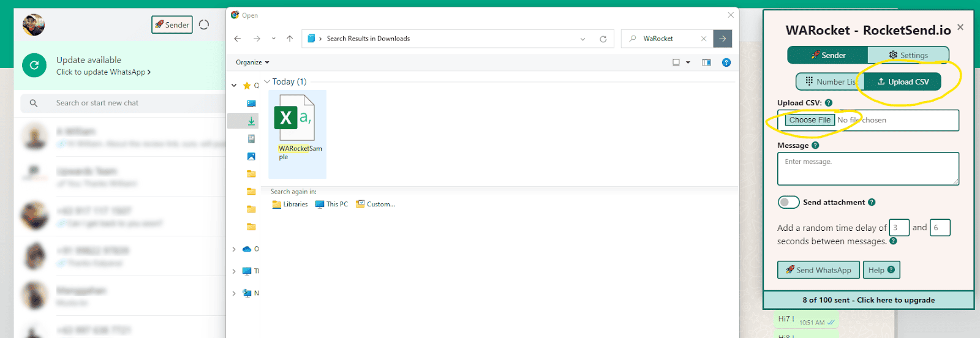Enable the Send attachment toggle
The image size is (980, 338).
click(x=788, y=202)
